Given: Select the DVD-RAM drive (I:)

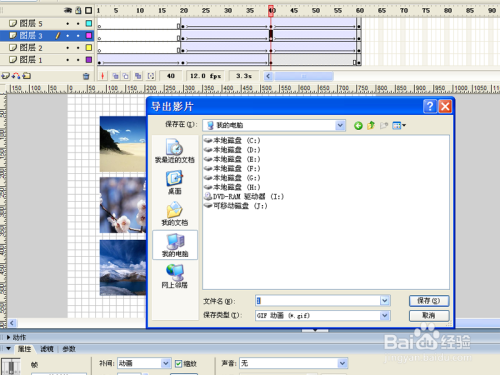Looking at the screenshot, I should (244, 197).
